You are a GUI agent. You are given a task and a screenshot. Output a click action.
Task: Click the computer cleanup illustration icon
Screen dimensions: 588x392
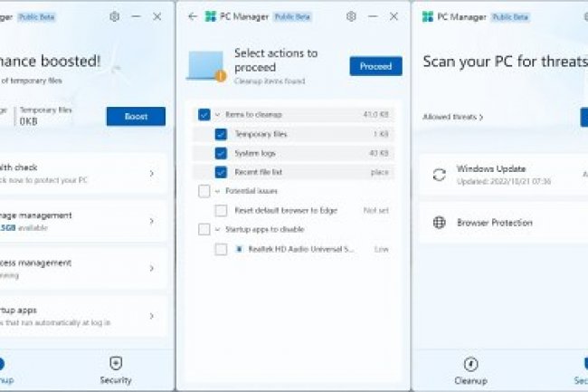tap(205, 66)
